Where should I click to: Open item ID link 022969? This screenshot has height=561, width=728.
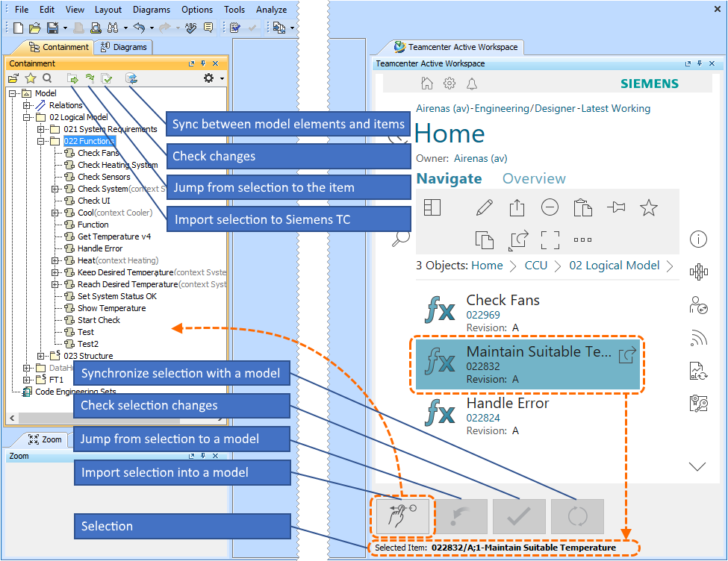pos(483,315)
